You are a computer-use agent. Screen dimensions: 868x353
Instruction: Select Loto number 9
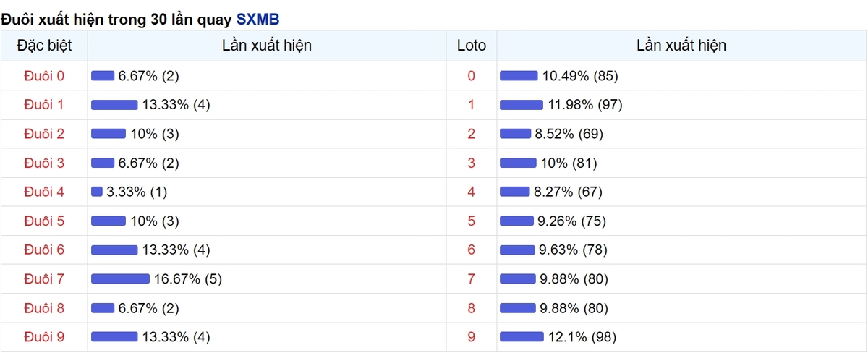point(472,336)
